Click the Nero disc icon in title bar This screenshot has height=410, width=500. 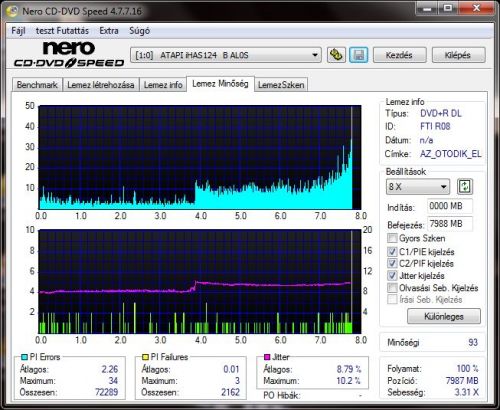pos(12,11)
